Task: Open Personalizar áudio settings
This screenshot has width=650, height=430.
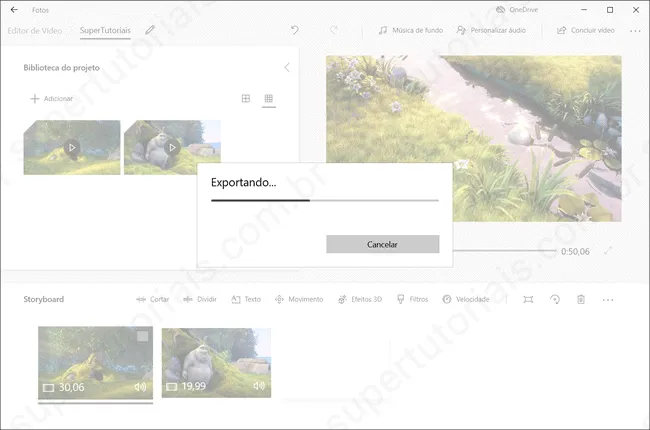Action: 491,30
